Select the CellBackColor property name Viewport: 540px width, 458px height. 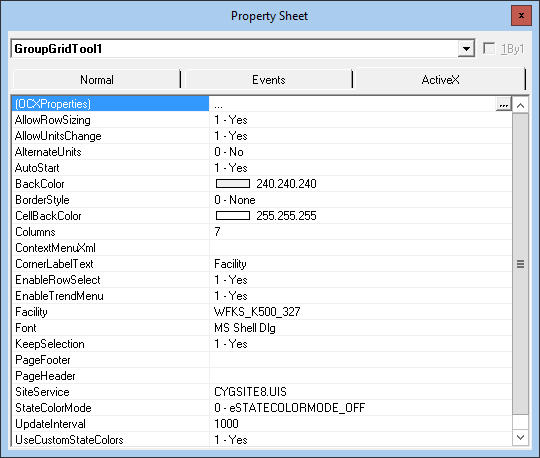tap(48, 216)
